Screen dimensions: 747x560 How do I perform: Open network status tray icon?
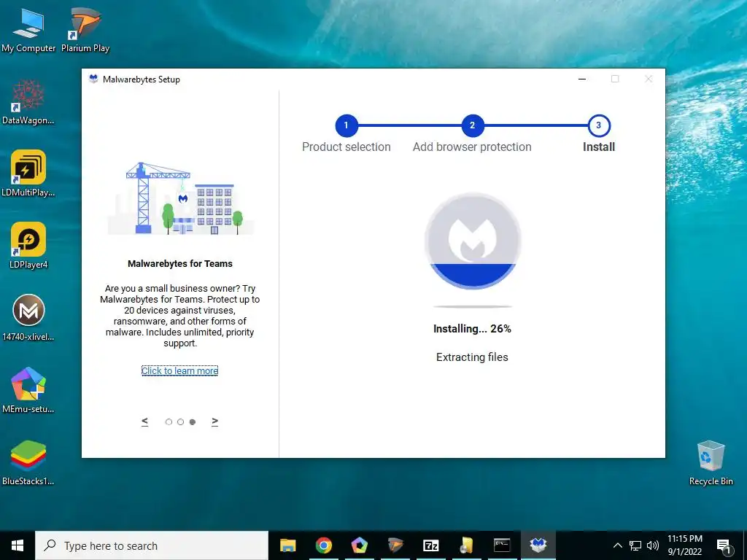point(635,545)
